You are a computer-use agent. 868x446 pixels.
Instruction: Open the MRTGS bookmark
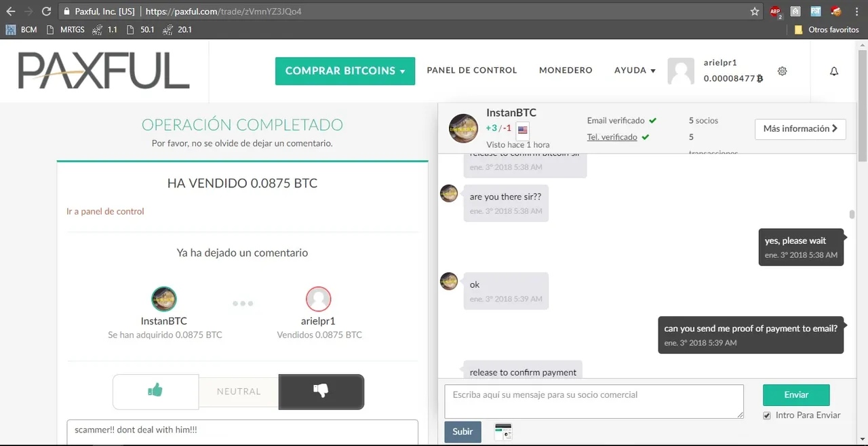click(65, 30)
